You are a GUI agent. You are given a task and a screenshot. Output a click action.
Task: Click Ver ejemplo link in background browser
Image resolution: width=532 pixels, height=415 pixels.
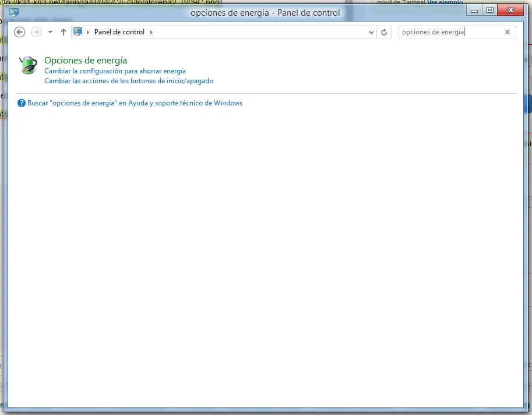pyautogui.click(x=445, y=2)
